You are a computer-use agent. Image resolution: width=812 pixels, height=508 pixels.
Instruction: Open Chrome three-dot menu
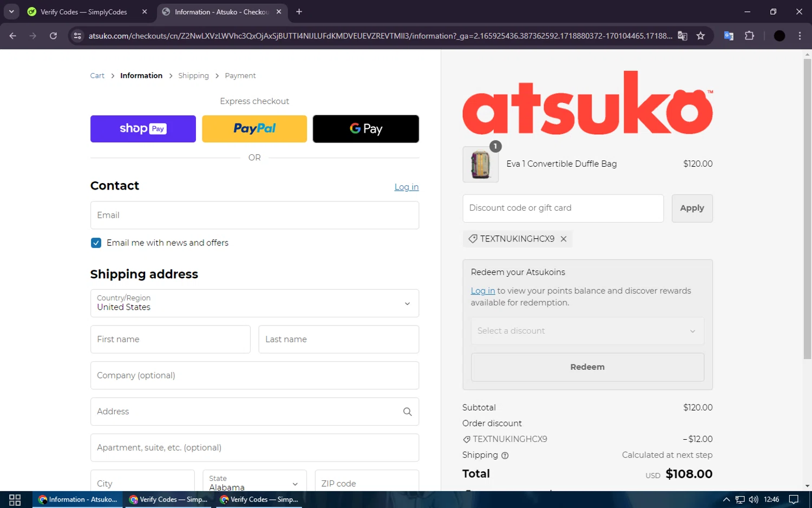pyautogui.click(x=800, y=36)
